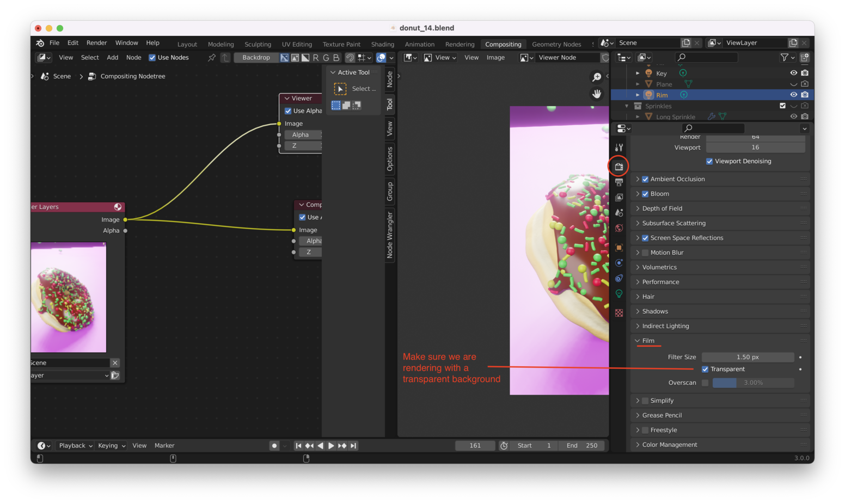
Task: Open the Texture properties checkered icon
Action: (619, 312)
